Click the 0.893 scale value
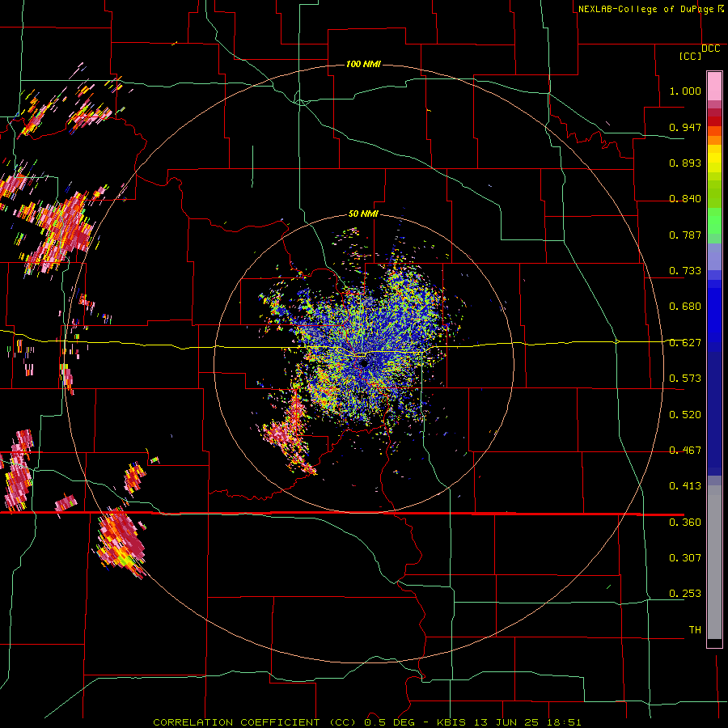The height and width of the screenshot is (728, 728). coord(685,163)
